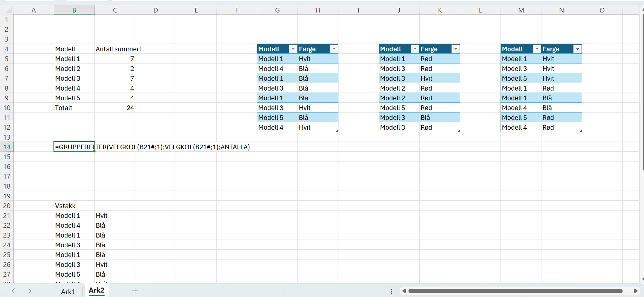Image resolution: width=644 pixels, height=297 pixels.
Task: Click the select-all corner triangle
Action: 9,10
